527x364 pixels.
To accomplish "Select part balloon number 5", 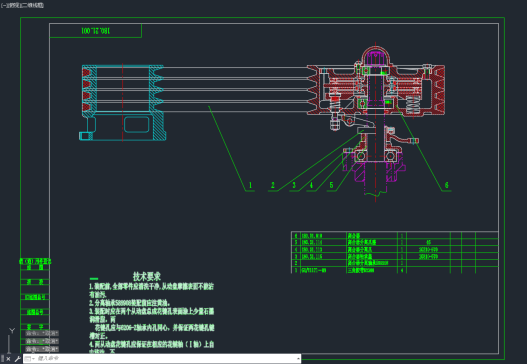I will 331,185.
